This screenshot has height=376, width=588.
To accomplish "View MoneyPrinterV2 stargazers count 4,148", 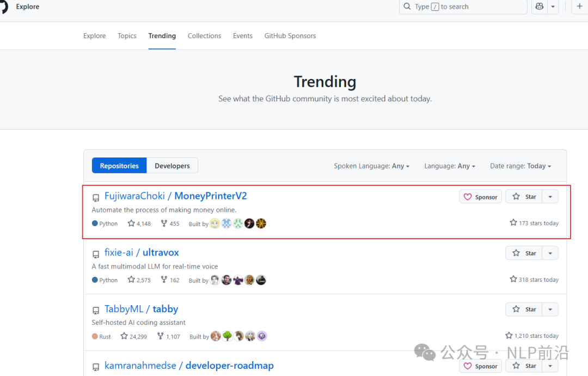I will [x=139, y=223].
